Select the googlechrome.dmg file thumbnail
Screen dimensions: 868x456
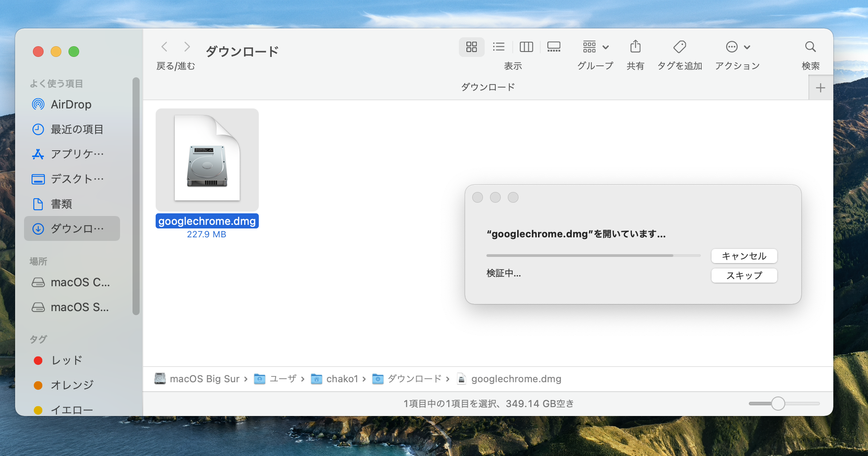(x=207, y=160)
